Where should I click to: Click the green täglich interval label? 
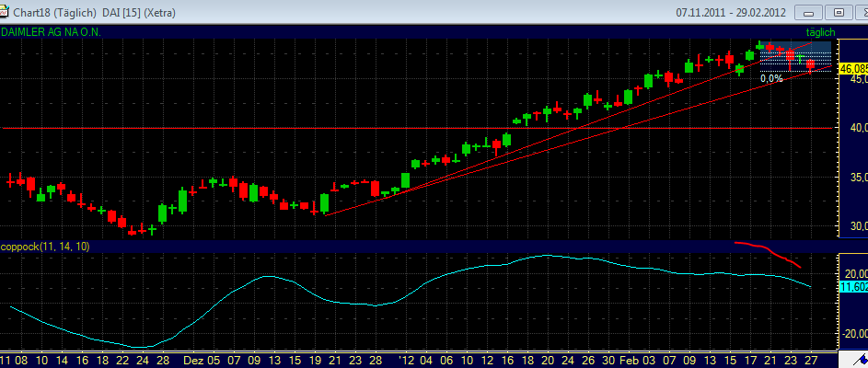coord(820,32)
